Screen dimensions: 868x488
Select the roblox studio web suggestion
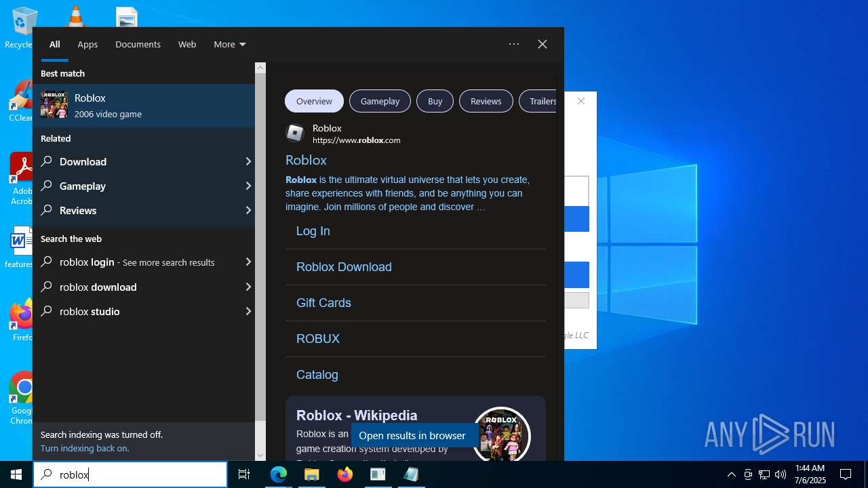pos(144,311)
